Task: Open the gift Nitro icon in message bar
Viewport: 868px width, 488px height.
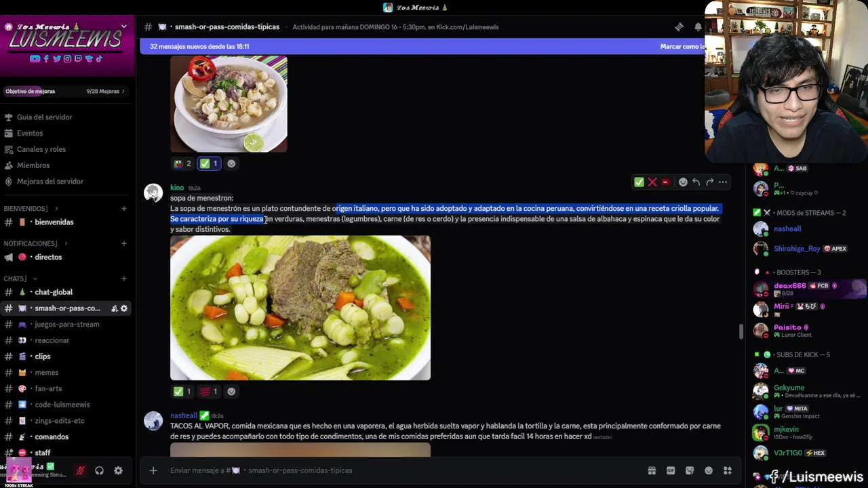Action: tap(652, 470)
